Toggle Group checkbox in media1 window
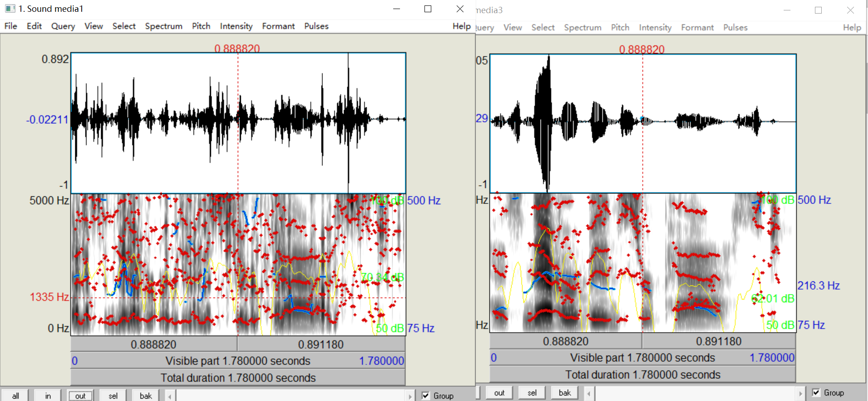The height and width of the screenshot is (401, 868). tap(426, 396)
